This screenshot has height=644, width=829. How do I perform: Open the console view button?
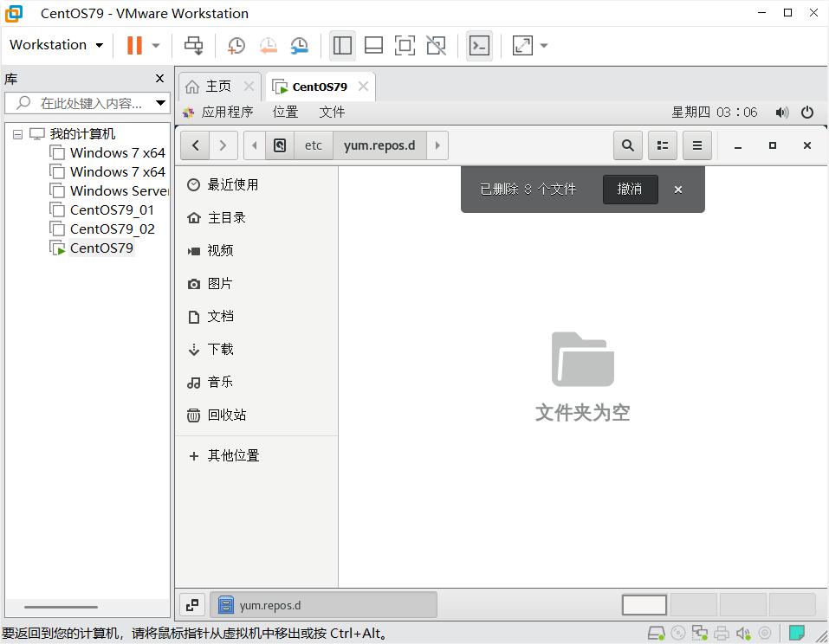tap(480, 45)
